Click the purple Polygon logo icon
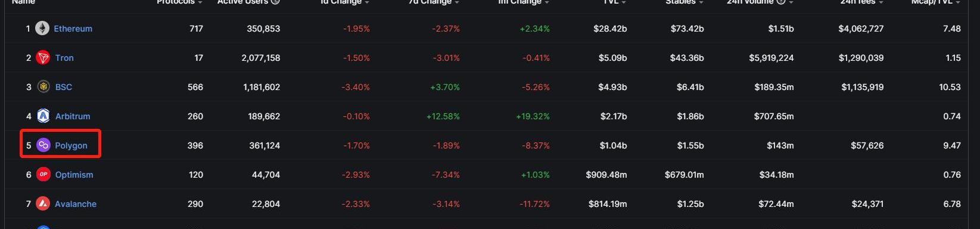The width and height of the screenshot is (980, 229). point(43,145)
